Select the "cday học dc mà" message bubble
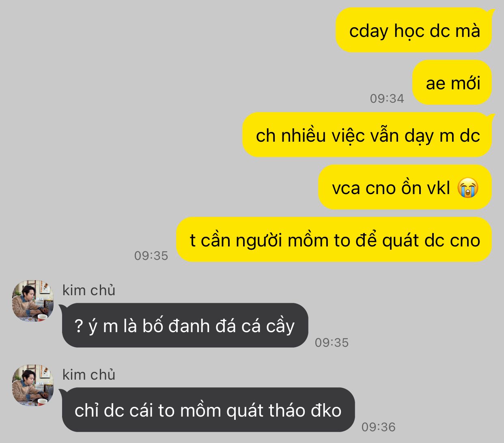Viewport: 504px width, 443px height. click(414, 30)
